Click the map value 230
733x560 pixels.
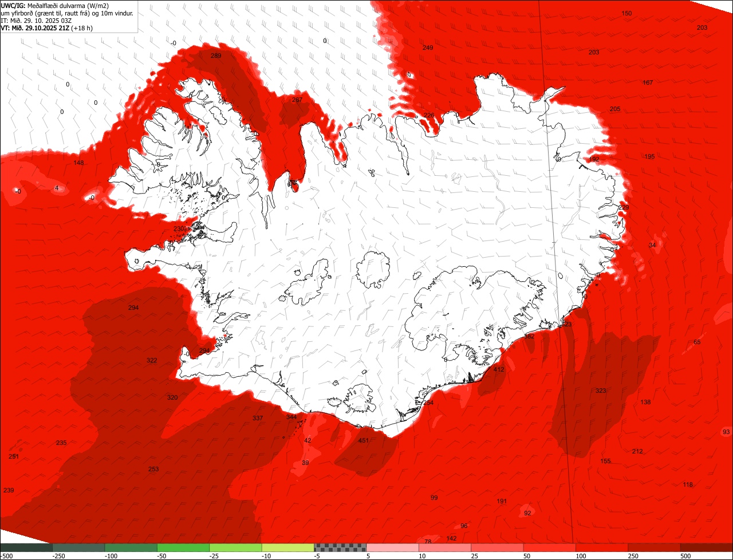point(179,228)
